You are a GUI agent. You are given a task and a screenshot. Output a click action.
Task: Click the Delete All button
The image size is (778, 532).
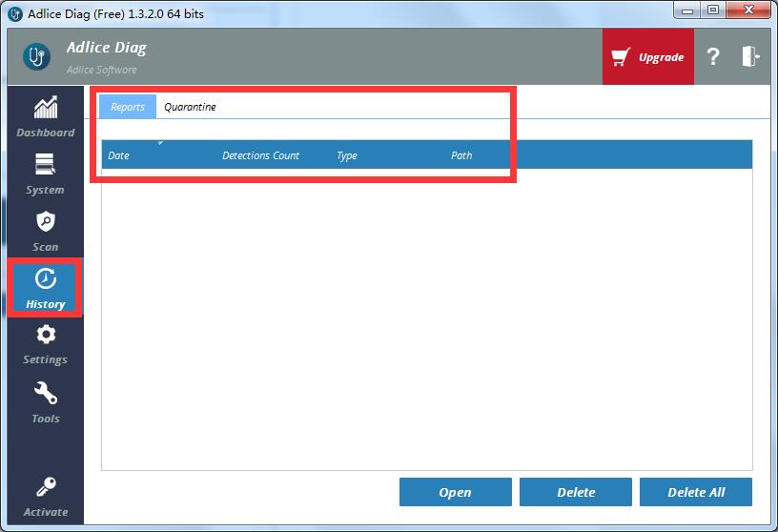pos(696,492)
